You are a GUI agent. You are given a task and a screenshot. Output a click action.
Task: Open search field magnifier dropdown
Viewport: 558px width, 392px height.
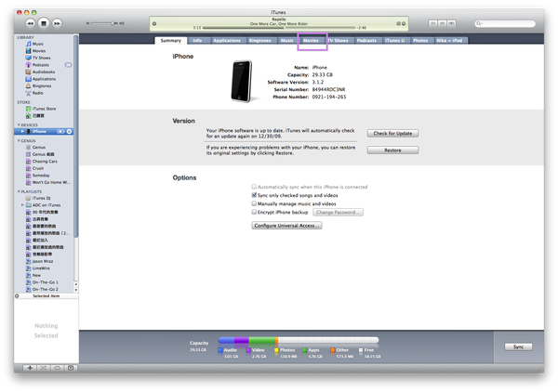coord(479,23)
